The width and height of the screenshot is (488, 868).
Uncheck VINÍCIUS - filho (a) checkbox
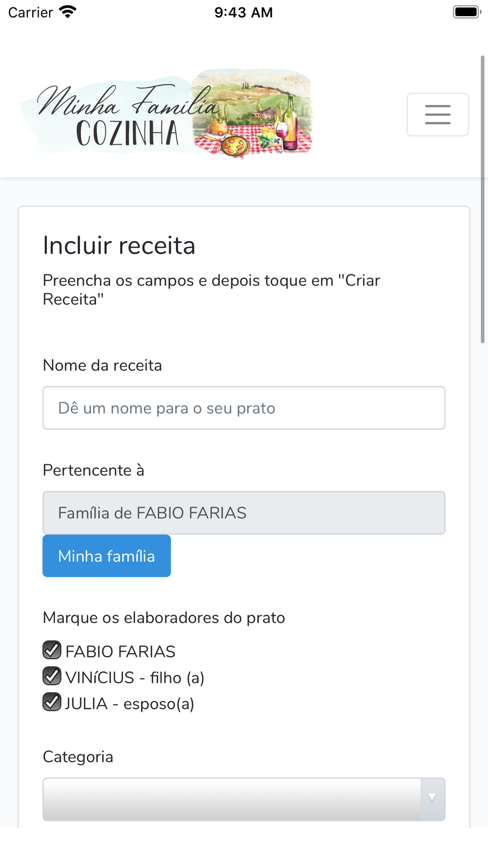click(52, 676)
